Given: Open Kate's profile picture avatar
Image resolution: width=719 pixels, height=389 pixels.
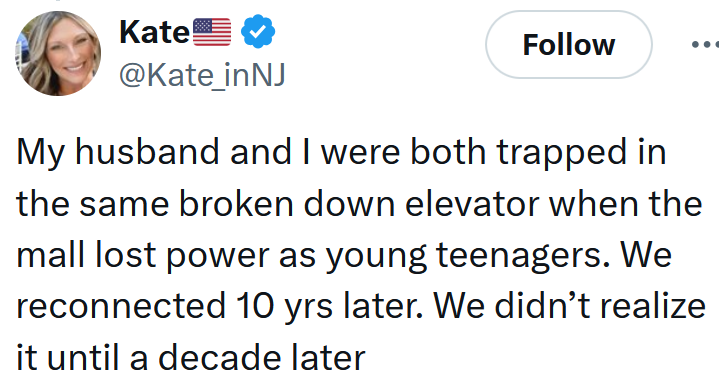Looking at the screenshot, I should tap(58, 53).
